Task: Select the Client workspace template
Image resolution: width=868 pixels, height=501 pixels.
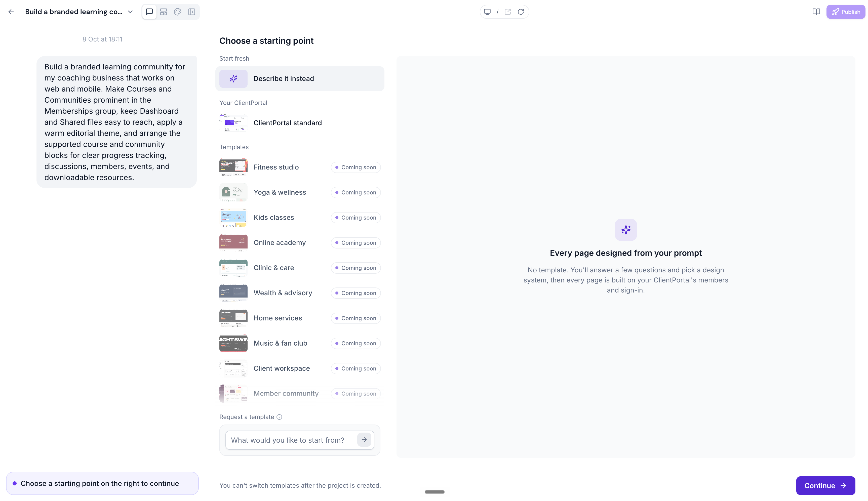Action: pos(300,368)
